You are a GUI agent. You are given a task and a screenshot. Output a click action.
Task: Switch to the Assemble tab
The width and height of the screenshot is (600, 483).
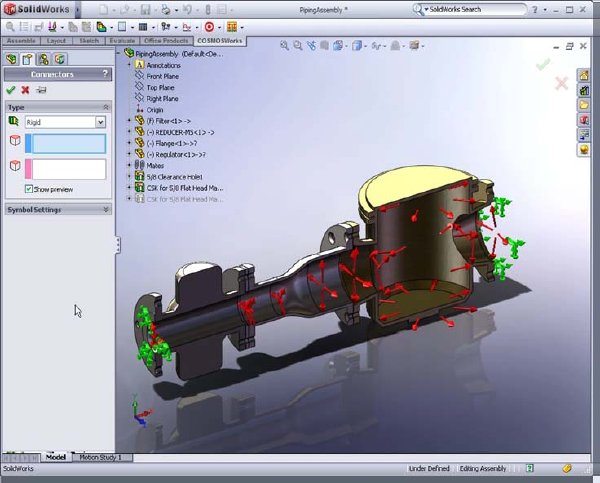[21, 41]
